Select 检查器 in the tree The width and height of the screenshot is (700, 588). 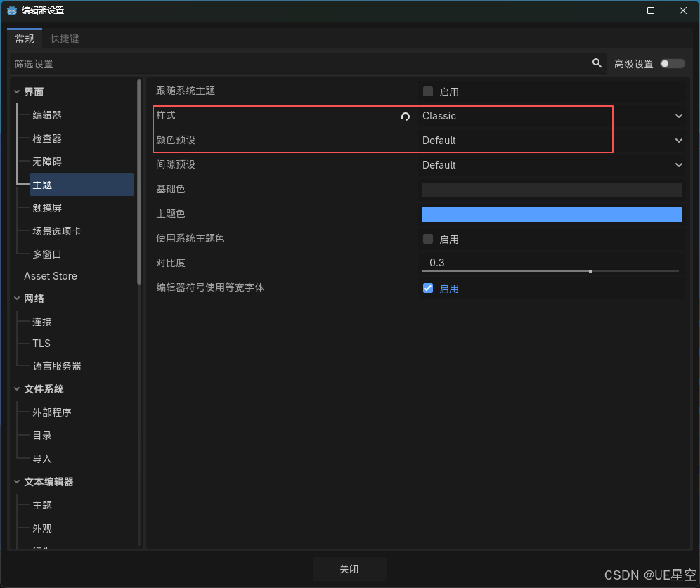pyautogui.click(x=47, y=139)
